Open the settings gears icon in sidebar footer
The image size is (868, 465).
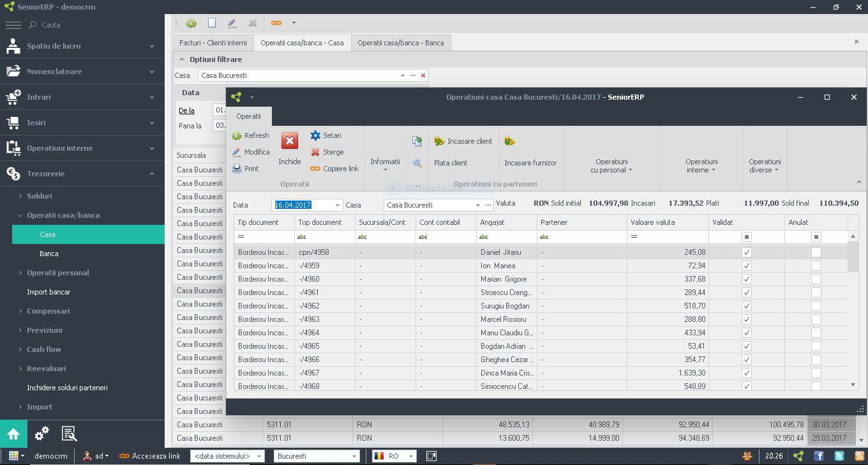(x=42, y=434)
